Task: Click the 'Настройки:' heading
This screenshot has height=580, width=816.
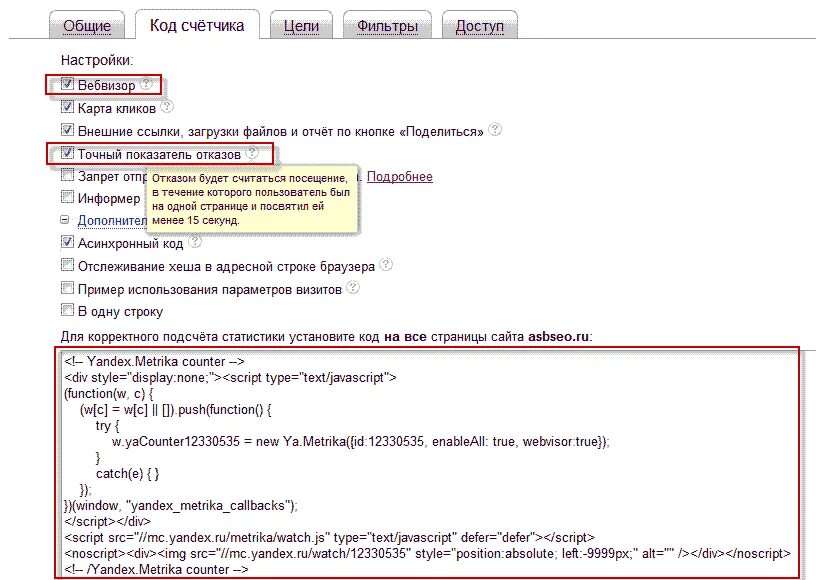Action: point(97,60)
